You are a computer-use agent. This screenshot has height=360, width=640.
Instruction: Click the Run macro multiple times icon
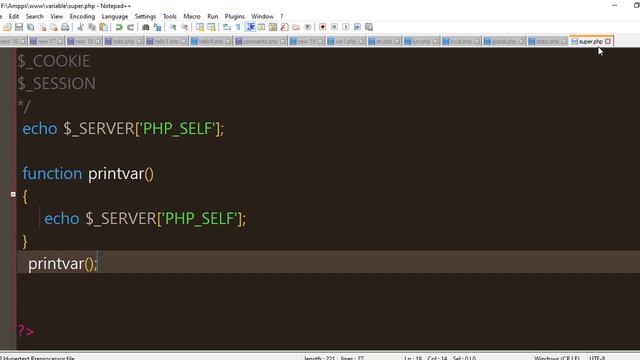coord(357,27)
